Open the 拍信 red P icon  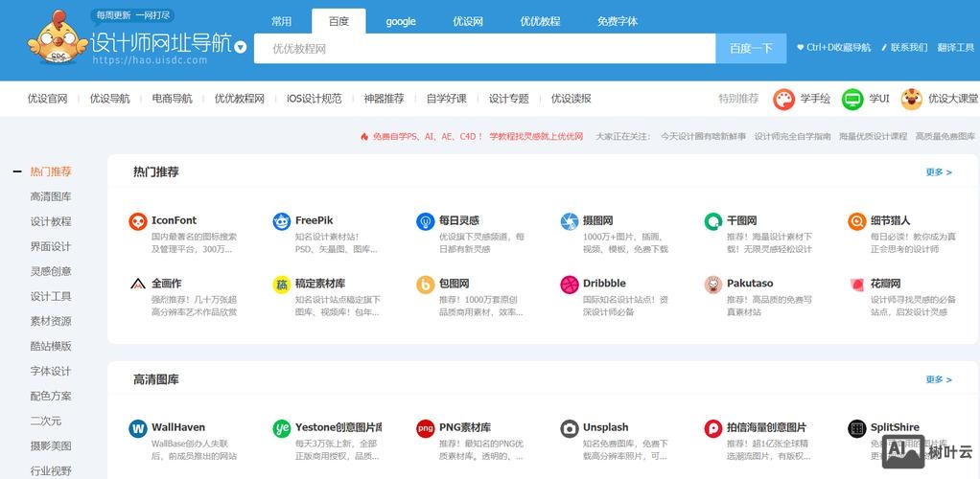click(713, 428)
